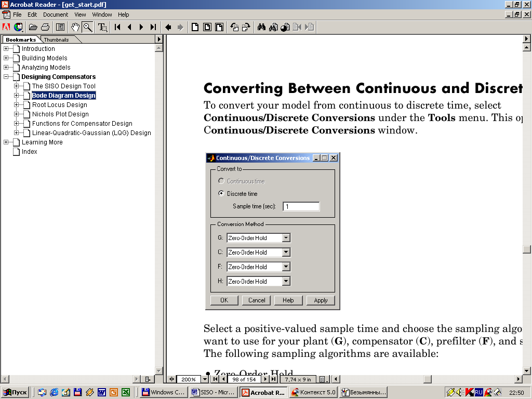The width and height of the screenshot is (532, 399).
Task: Open the Bookmarks palette menu arrow
Action: 159,39
